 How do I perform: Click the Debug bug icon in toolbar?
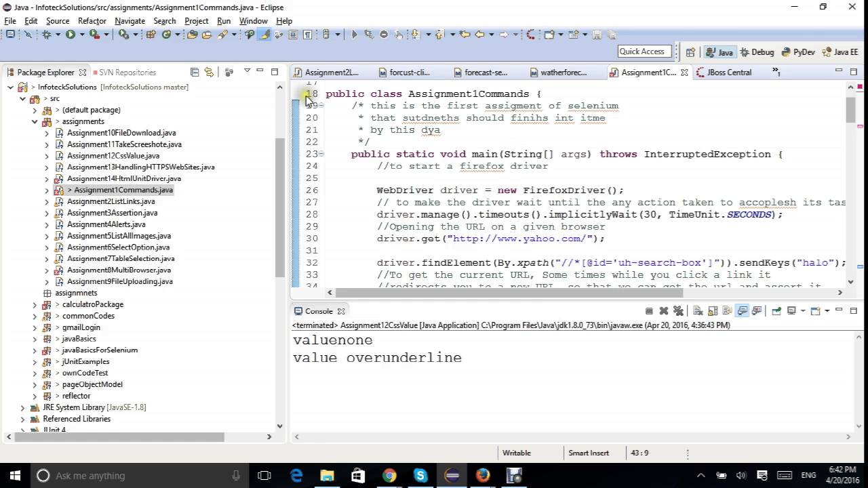click(46, 34)
